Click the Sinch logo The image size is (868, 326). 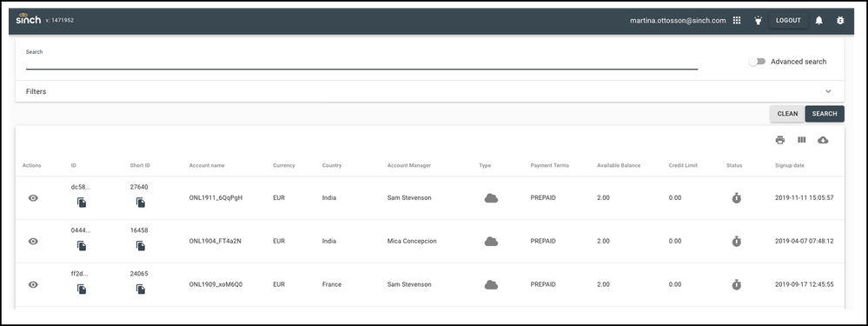[x=28, y=19]
